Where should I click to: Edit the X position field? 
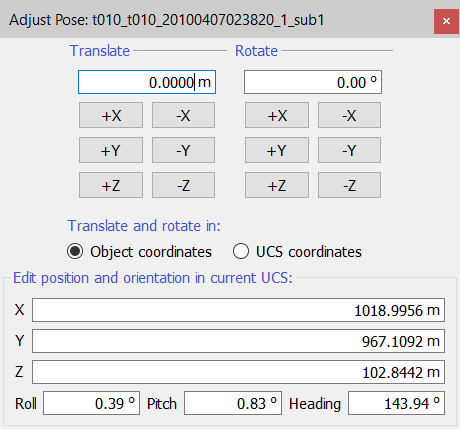tap(238, 310)
